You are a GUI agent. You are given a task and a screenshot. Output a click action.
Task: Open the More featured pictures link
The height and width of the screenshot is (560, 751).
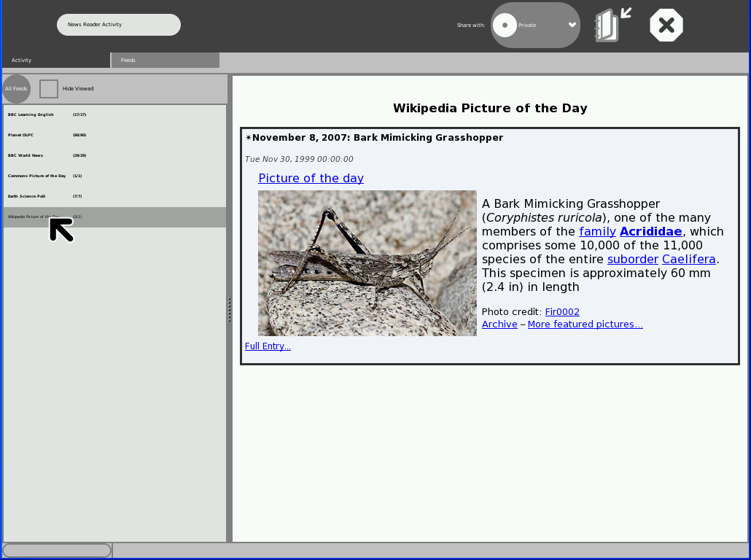(585, 324)
